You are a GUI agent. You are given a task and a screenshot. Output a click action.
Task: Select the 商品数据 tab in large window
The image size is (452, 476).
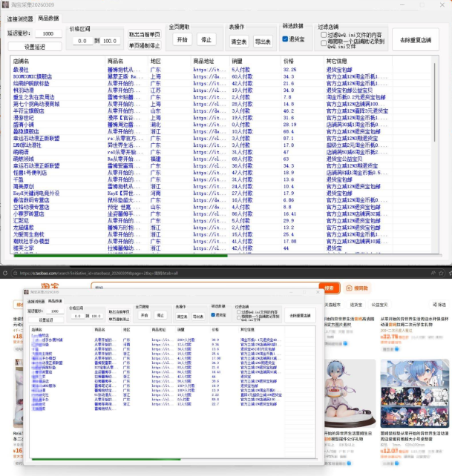[48, 19]
